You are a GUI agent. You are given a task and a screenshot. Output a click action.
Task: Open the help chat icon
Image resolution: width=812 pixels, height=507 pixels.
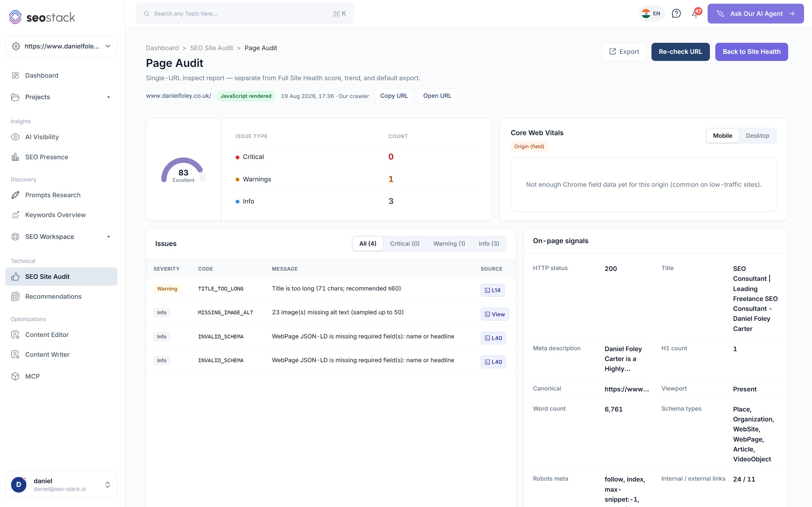pos(676,13)
